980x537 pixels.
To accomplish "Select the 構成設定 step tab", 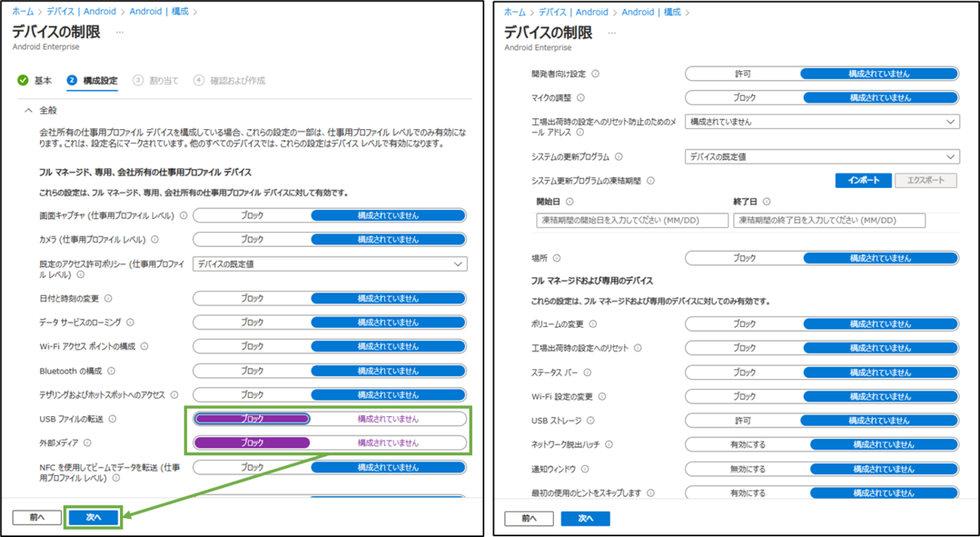I will (92, 80).
